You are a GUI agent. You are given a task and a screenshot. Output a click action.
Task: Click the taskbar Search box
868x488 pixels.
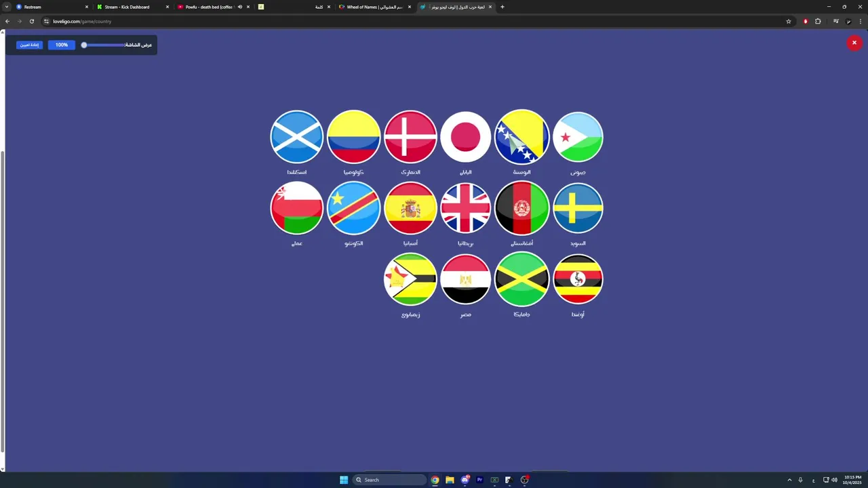pyautogui.click(x=390, y=480)
